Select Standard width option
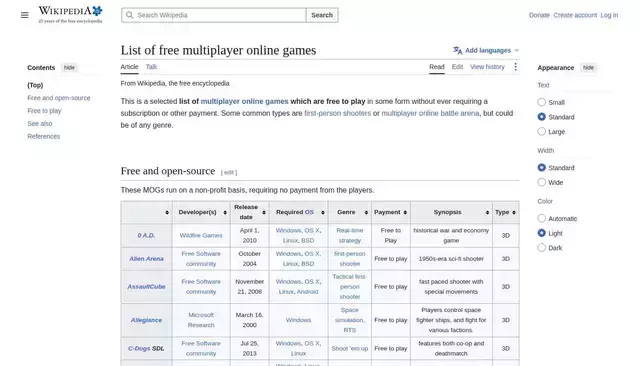The width and height of the screenshot is (640, 366). click(542, 167)
